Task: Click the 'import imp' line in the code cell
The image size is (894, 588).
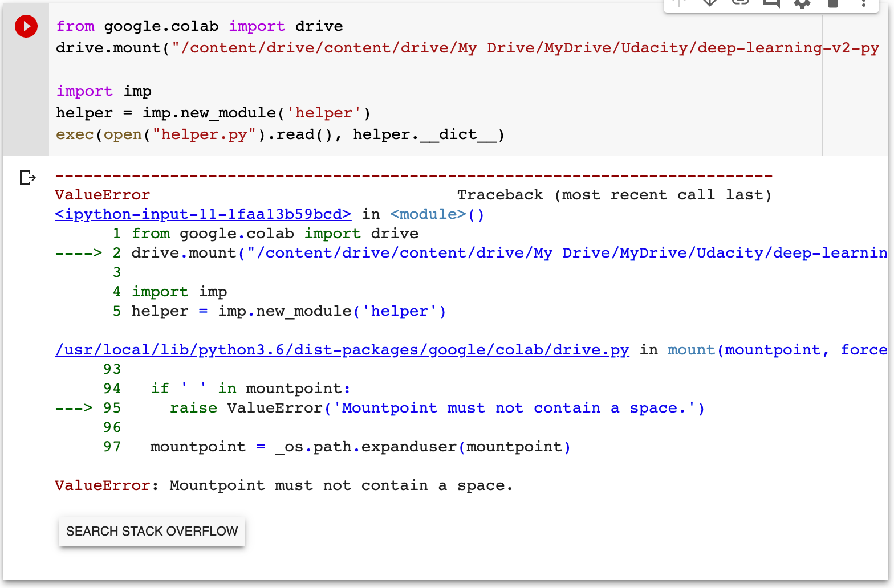Action: pos(104,91)
